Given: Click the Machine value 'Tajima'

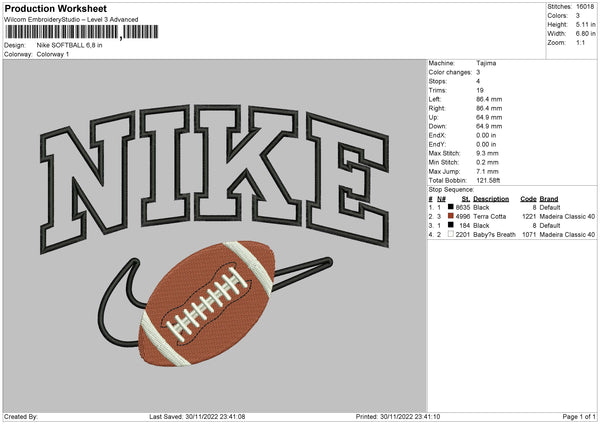Looking at the screenshot, I should [486, 63].
